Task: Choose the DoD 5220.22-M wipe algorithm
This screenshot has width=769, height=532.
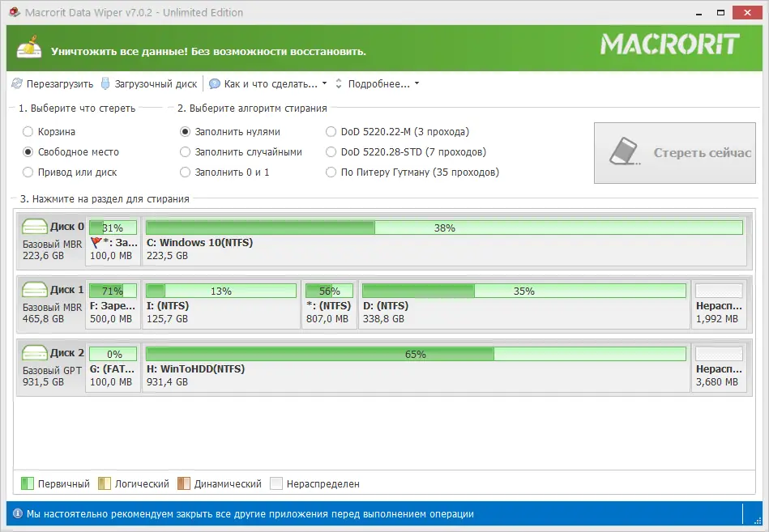Action: pos(331,130)
